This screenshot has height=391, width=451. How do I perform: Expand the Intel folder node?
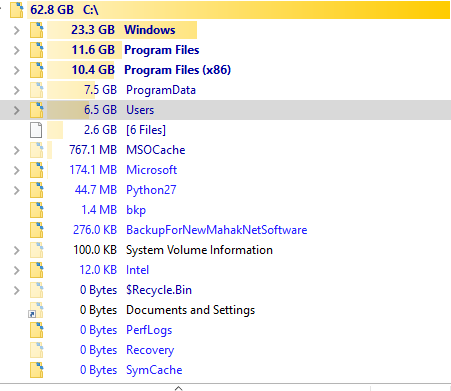click(x=16, y=270)
